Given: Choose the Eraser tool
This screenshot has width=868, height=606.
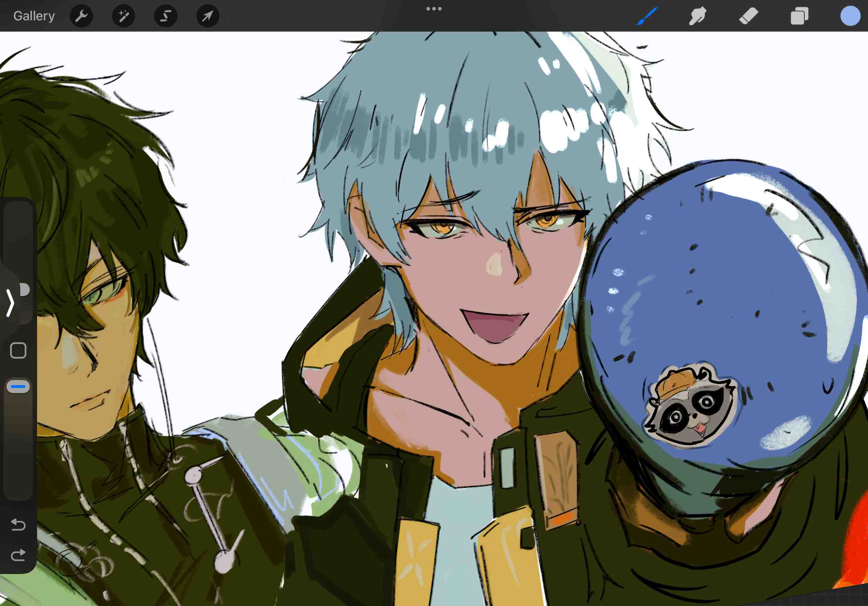Looking at the screenshot, I should (x=748, y=16).
